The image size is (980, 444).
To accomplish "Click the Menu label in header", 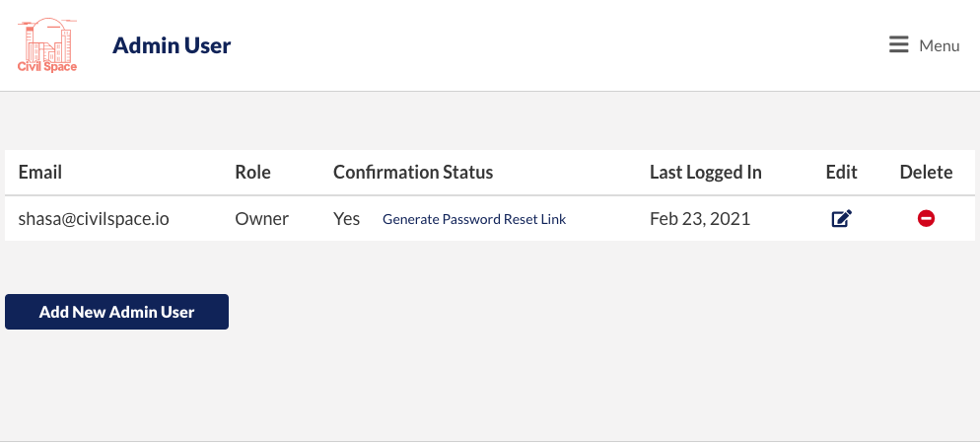I will click(x=940, y=45).
